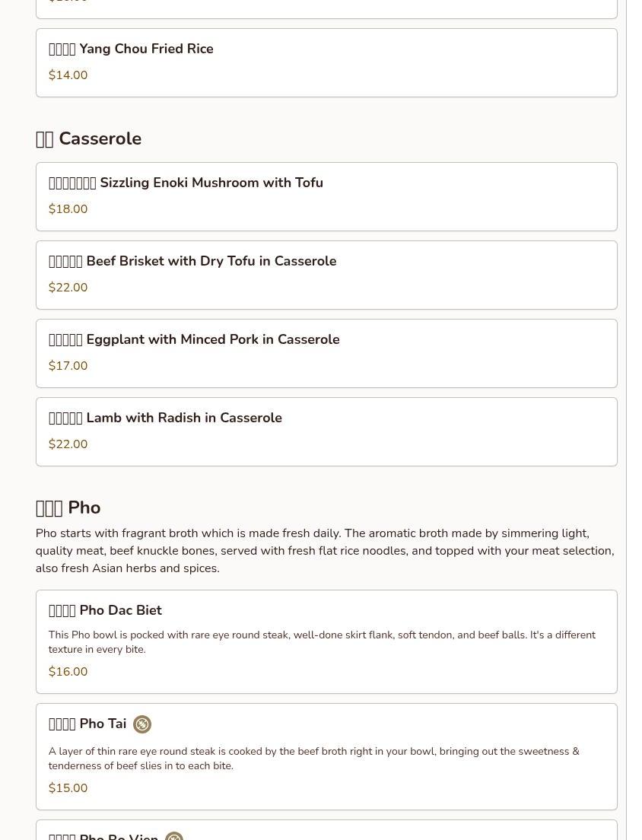Click the $22.00 price of Lamb with Radish
This screenshot has width=642, height=840.
click(x=68, y=444)
